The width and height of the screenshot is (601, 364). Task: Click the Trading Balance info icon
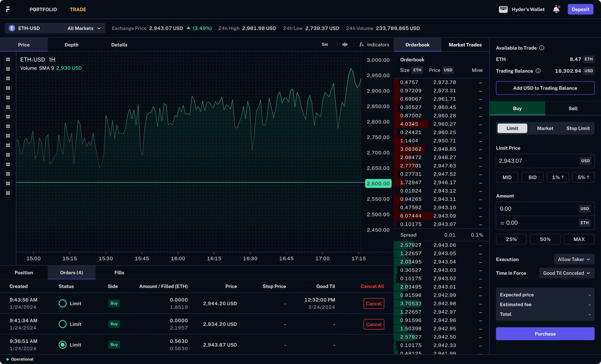(x=538, y=71)
